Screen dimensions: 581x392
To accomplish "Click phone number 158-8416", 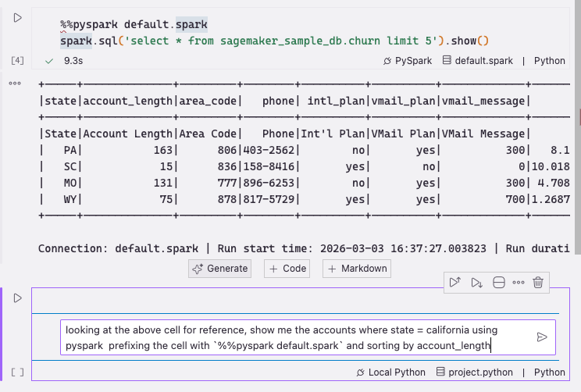I will click(x=269, y=166).
